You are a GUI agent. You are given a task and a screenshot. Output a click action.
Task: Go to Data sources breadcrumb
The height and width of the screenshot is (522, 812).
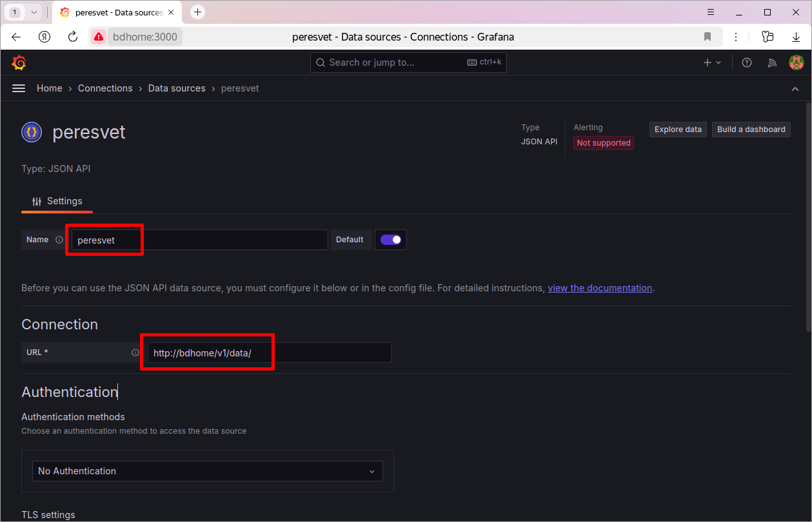(177, 88)
